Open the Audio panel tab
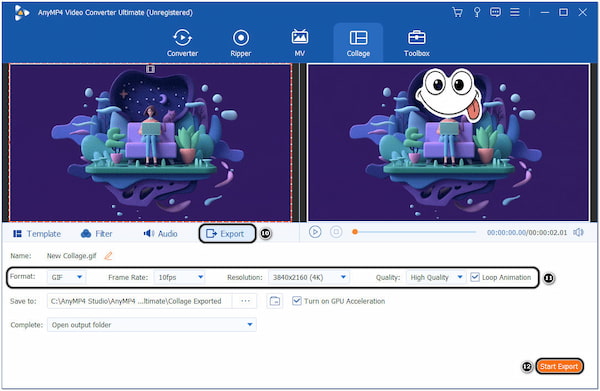The height and width of the screenshot is (391, 600). pyautogui.click(x=160, y=234)
